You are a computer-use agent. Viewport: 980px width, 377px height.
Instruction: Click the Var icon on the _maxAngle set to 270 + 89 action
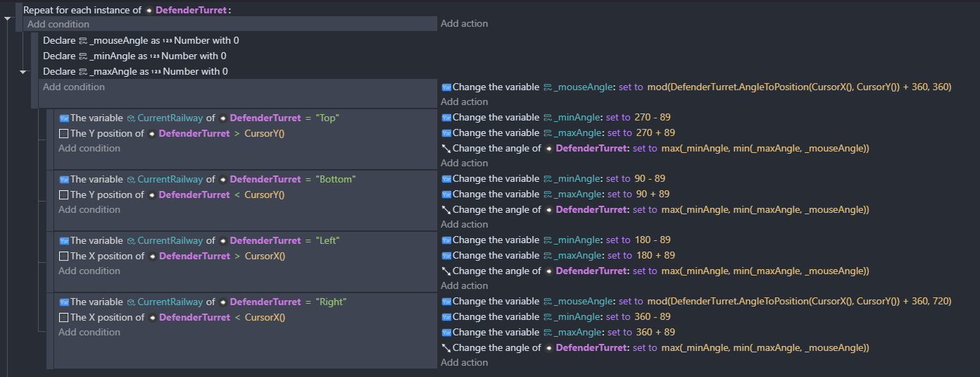[x=446, y=133]
